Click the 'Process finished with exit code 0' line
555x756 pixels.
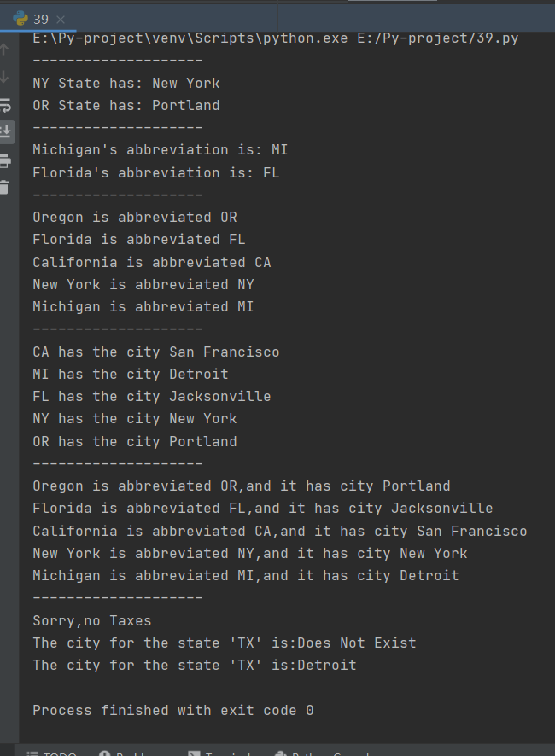pos(172,710)
